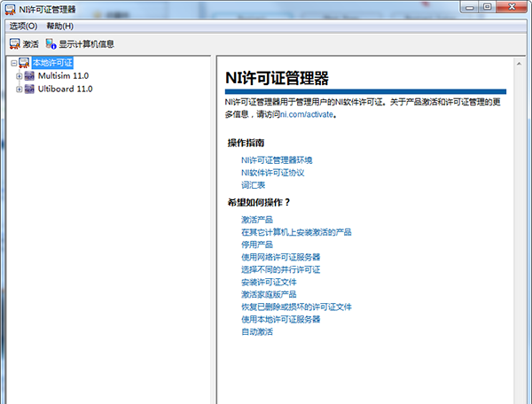
Task: Open the 选择不同的并行许可证 link
Action: coord(280,269)
